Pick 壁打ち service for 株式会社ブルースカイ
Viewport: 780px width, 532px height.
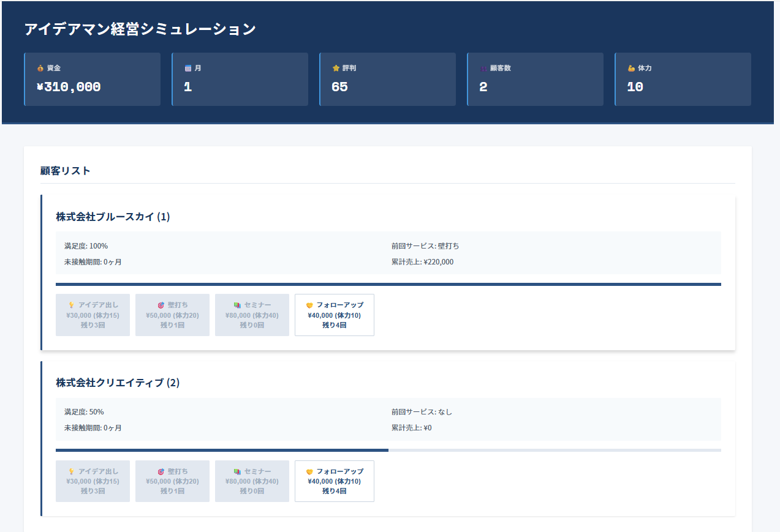coord(172,315)
